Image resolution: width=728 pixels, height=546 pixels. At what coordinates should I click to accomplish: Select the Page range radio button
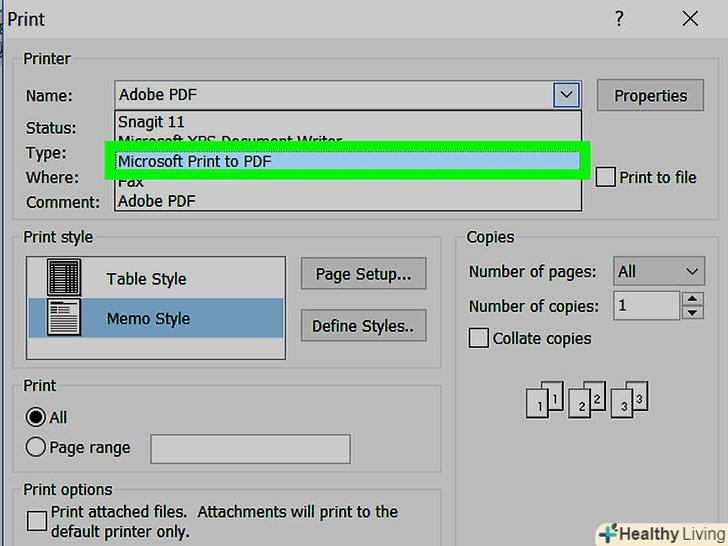pyautogui.click(x=36, y=447)
